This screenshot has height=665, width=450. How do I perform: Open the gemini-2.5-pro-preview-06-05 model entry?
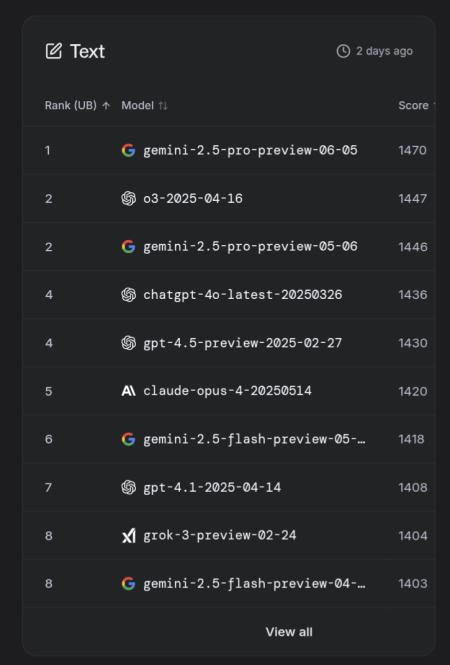point(250,150)
